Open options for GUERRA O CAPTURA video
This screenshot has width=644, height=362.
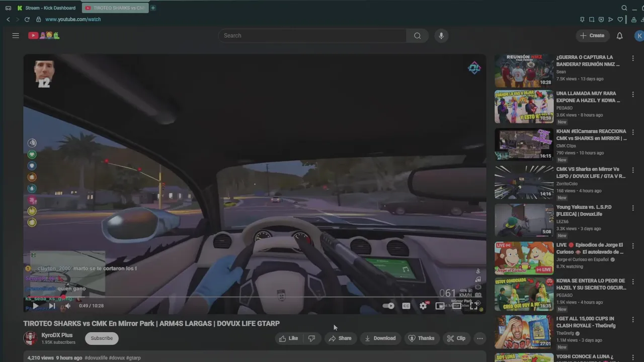click(633, 58)
